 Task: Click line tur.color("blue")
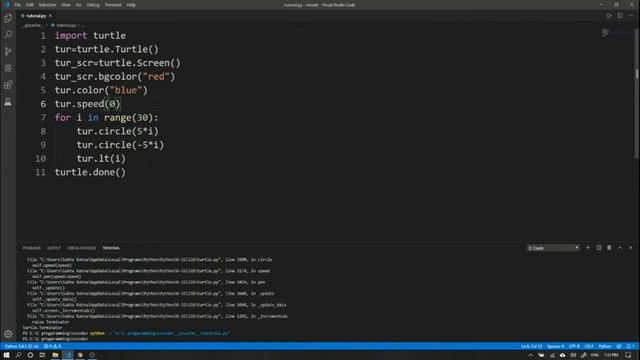point(101,90)
